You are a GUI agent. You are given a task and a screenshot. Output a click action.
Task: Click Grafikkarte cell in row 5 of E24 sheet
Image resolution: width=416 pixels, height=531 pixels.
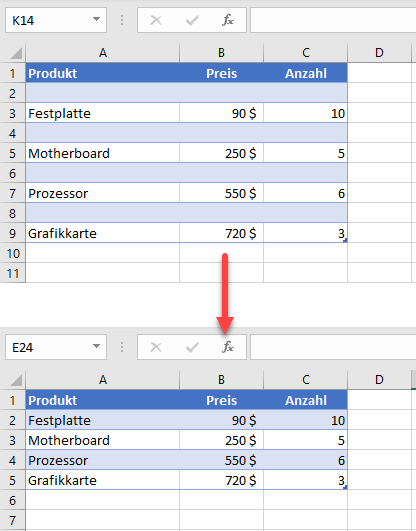[x=103, y=480]
